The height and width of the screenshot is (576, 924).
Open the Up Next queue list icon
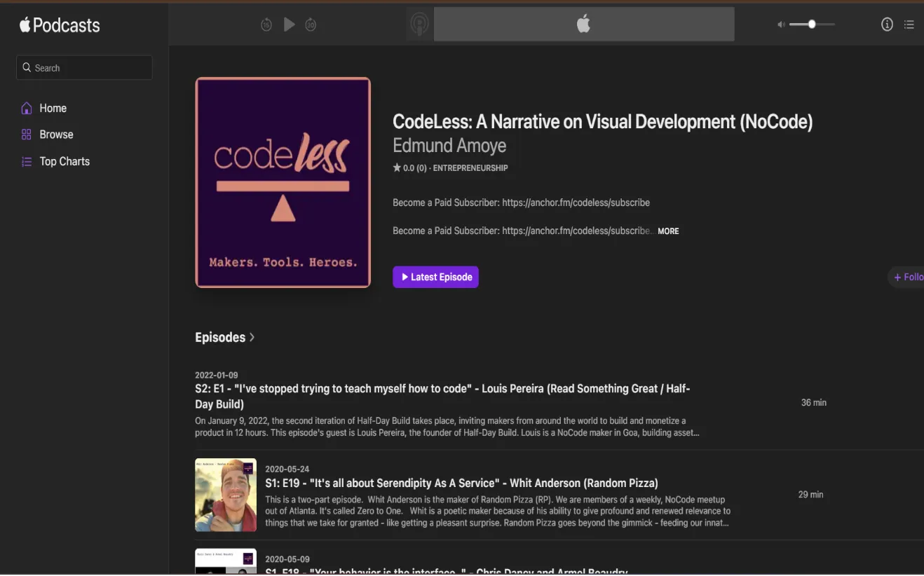(909, 25)
